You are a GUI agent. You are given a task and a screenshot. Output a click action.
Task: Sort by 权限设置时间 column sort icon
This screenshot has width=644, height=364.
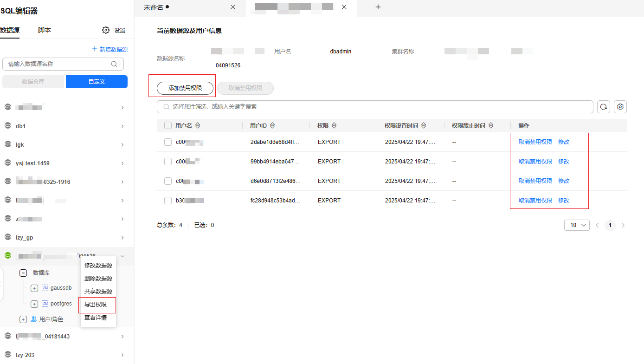[424, 126]
